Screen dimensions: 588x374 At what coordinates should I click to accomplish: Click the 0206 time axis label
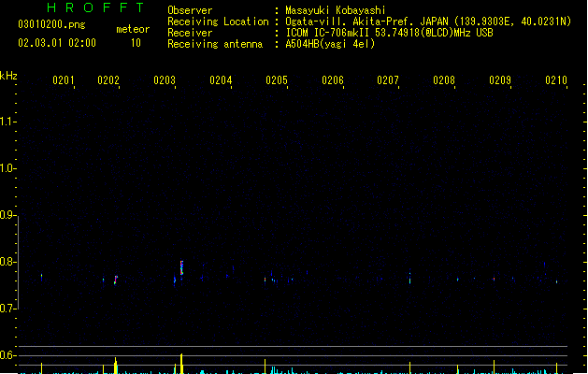click(333, 80)
